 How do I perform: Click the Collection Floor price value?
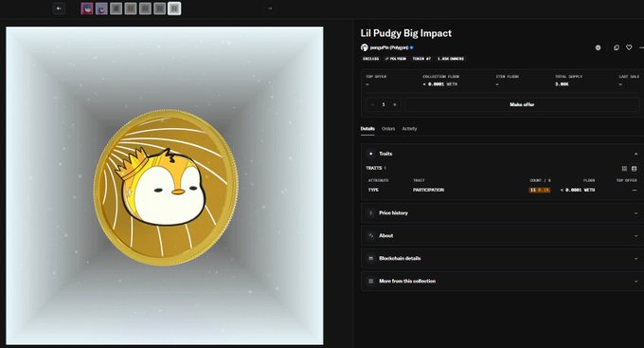(439, 84)
